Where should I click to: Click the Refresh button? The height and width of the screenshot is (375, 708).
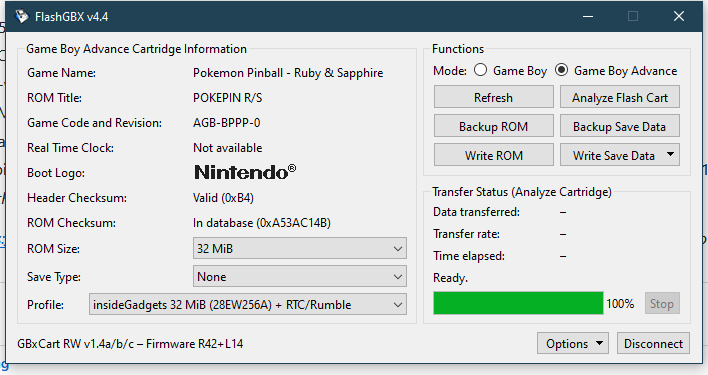coord(494,97)
